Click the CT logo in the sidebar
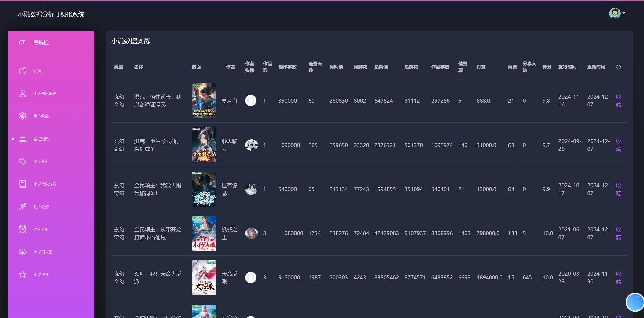The width and height of the screenshot is (644, 318). pyautogui.click(x=22, y=42)
